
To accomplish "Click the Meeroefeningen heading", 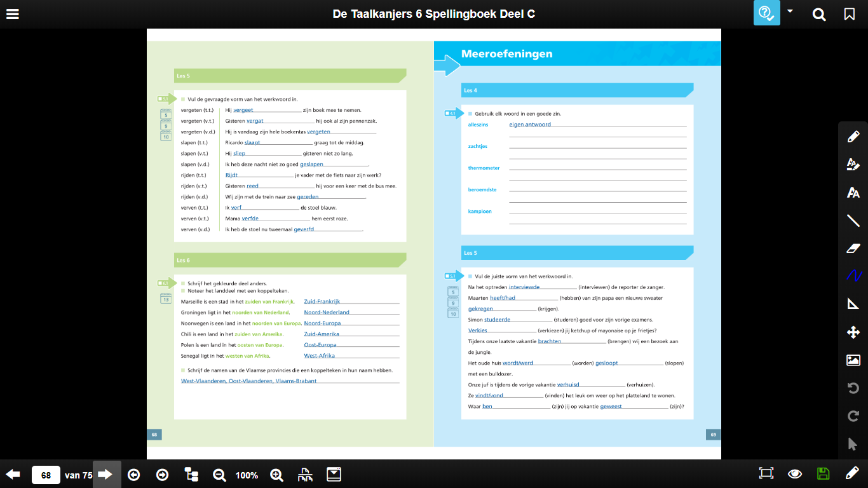I will tap(506, 54).
